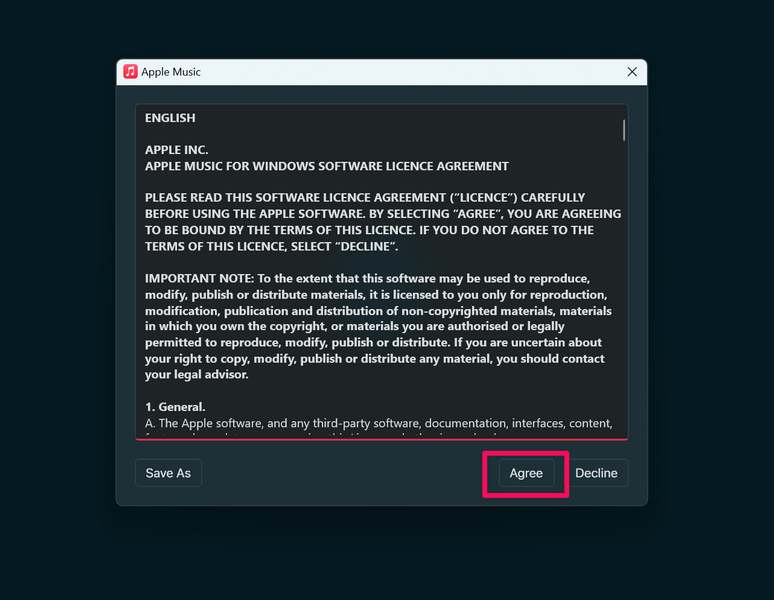Click the quoted word LICENCE in parentheses
Image resolution: width=774 pixels, height=600 pixels.
(483, 197)
